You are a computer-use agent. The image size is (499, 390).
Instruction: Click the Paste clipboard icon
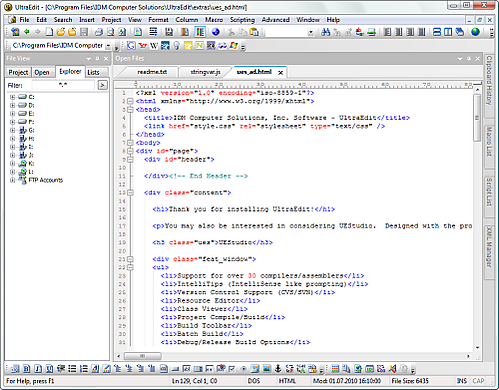coord(254,32)
